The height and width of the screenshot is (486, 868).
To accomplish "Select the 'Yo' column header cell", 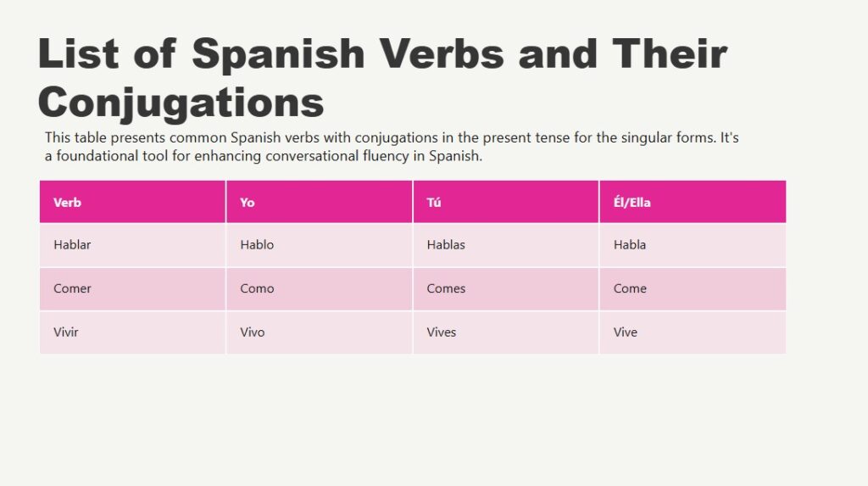I will (319, 203).
